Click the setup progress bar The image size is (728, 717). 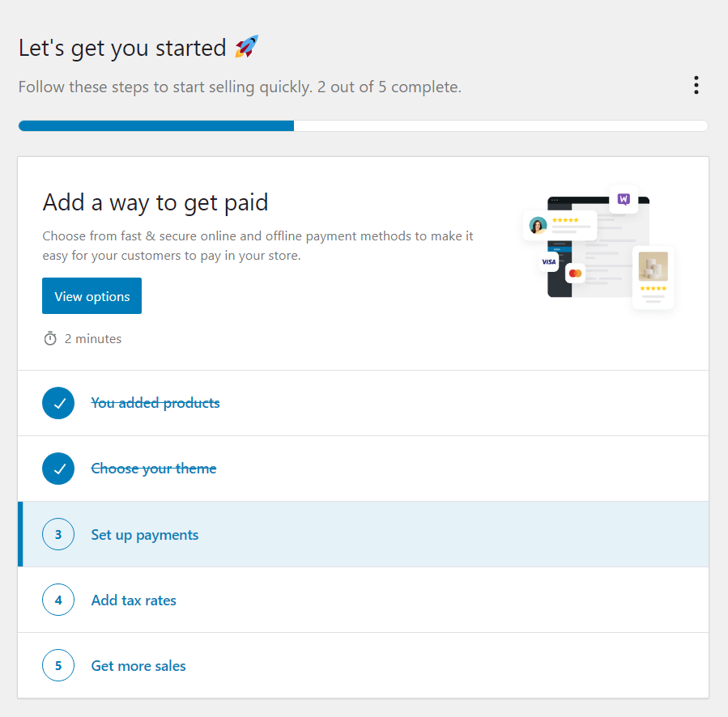(364, 125)
